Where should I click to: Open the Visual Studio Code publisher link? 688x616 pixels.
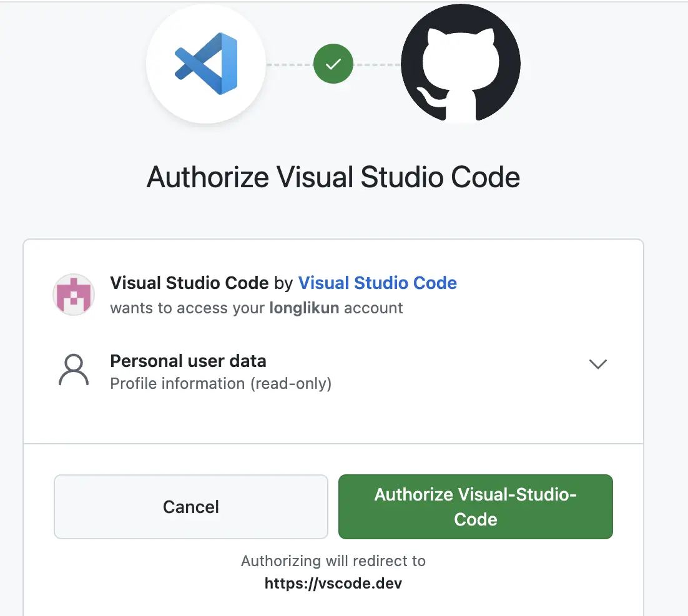pyautogui.click(x=377, y=283)
